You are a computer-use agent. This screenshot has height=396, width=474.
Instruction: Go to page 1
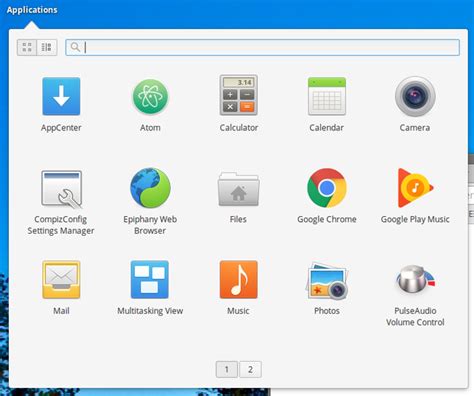pyautogui.click(x=227, y=369)
